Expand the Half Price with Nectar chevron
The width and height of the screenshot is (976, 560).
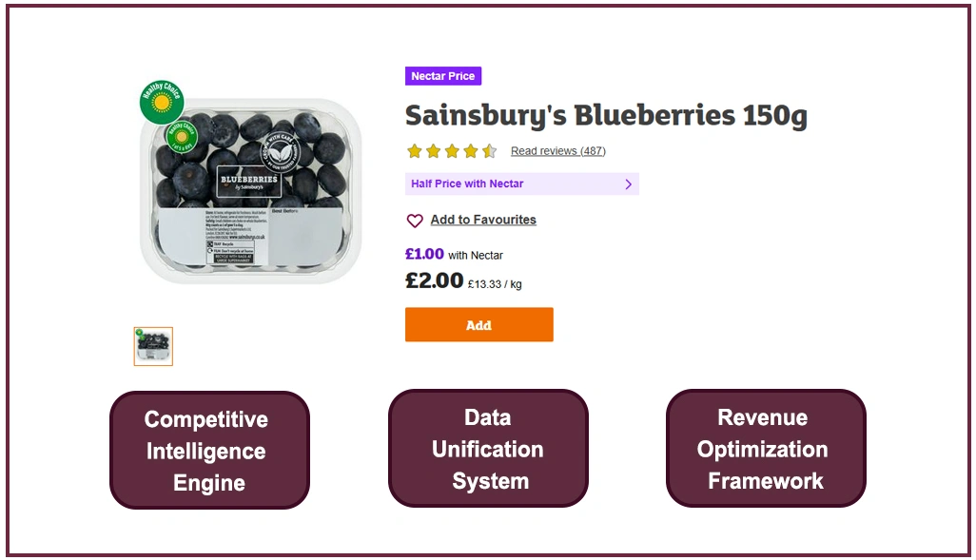[x=628, y=184]
